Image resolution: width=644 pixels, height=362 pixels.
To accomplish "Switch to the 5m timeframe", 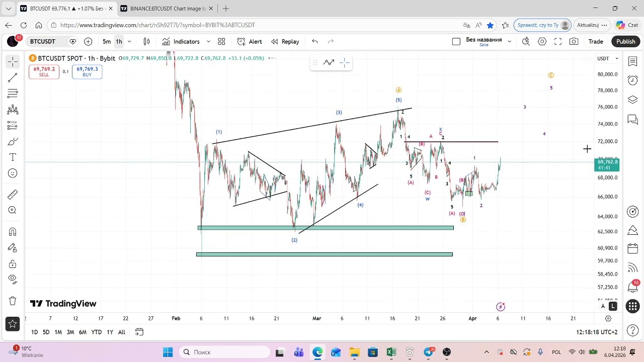I will click(107, 42).
